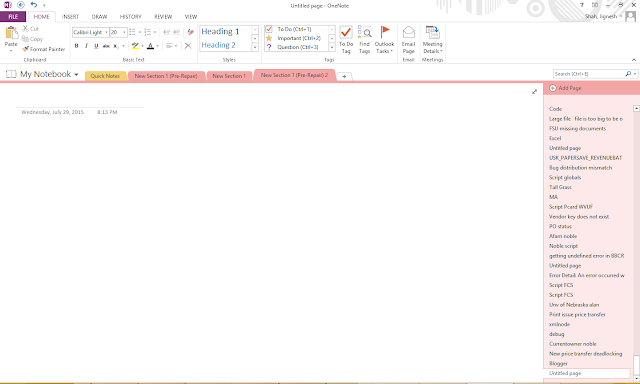
Task: Open the numbering style dropdown arrow
Action: (x=155, y=32)
